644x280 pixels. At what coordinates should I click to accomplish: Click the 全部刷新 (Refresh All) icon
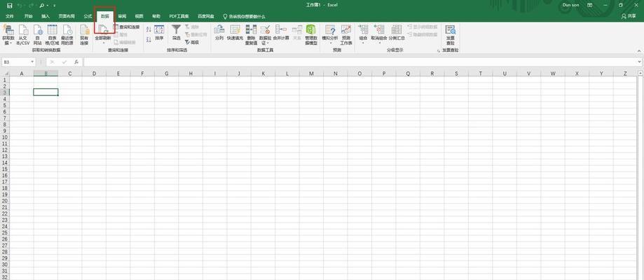click(x=103, y=34)
